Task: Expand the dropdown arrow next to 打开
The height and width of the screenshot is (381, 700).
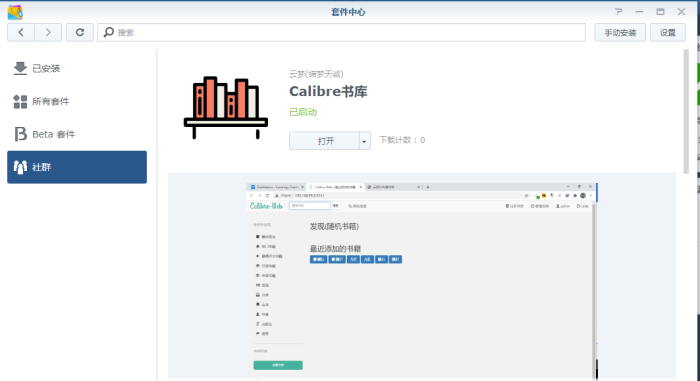Action: click(x=365, y=141)
